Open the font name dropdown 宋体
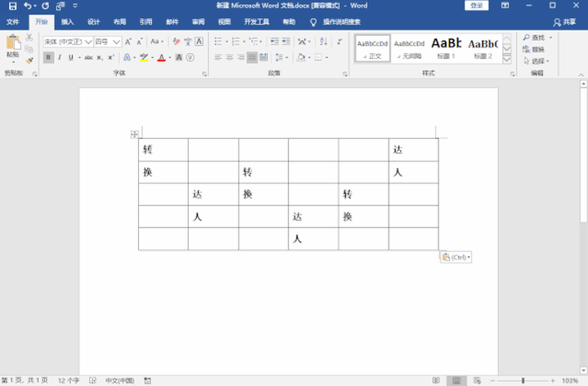The width and height of the screenshot is (588, 386). click(88, 42)
